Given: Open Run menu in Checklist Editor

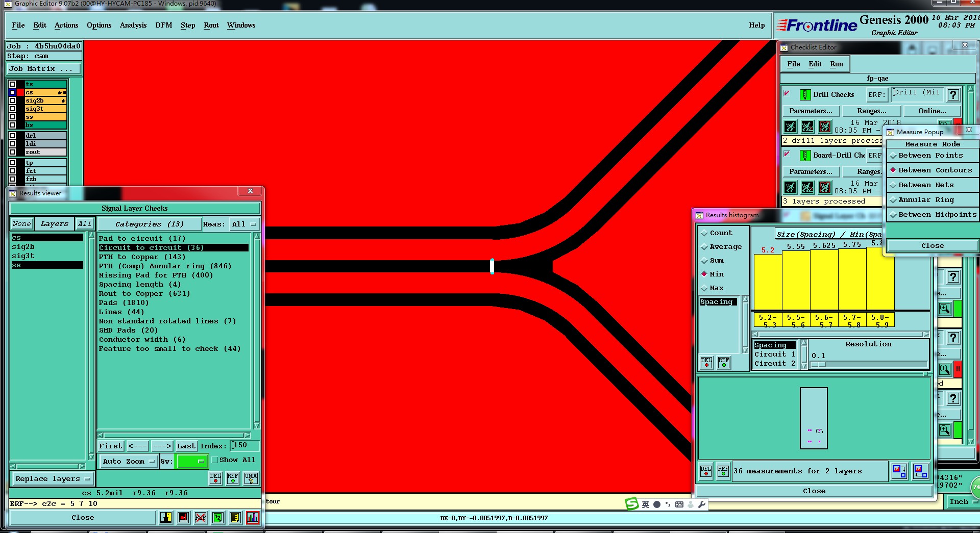Looking at the screenshot, I should pos(837,64).
